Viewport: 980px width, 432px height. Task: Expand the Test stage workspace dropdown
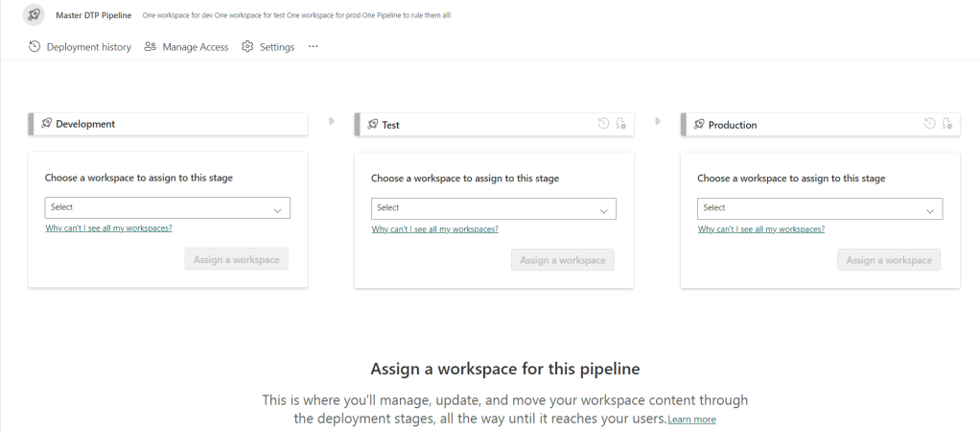tap(493, 208)
